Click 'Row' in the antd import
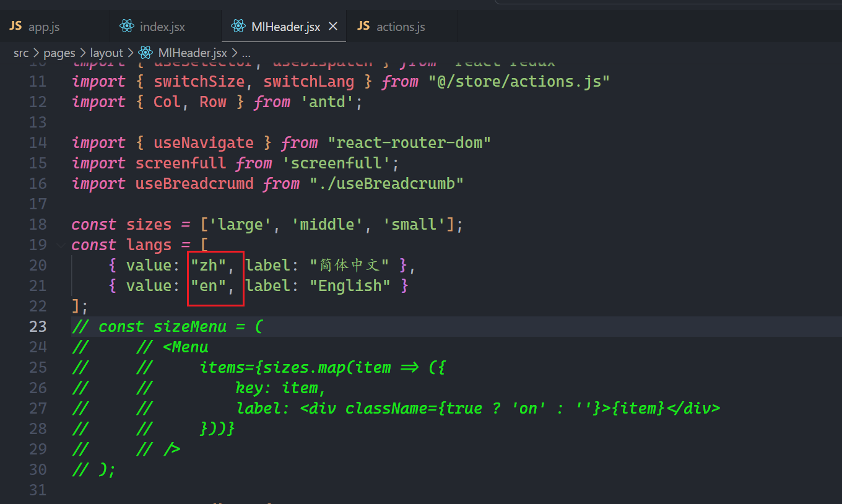 213,102
